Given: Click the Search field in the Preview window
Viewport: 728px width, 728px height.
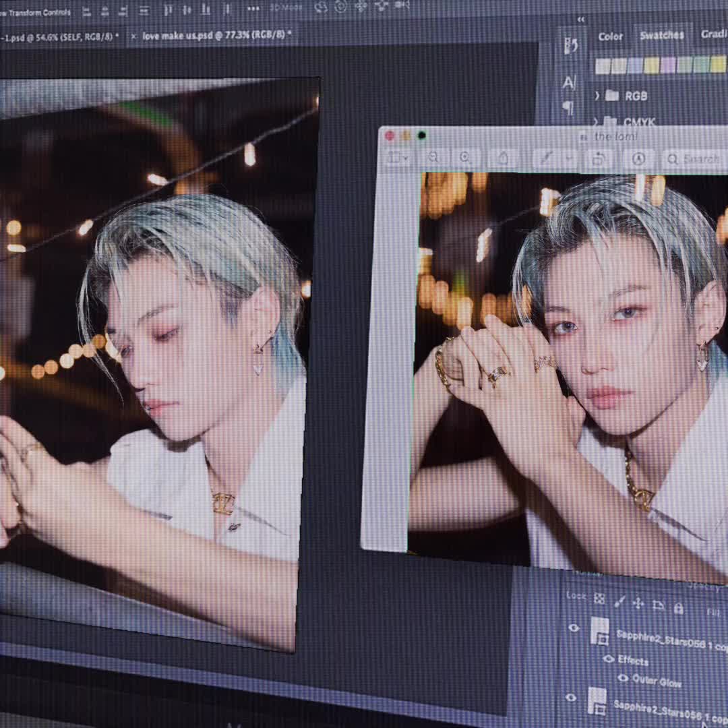Looking at the screenshot, I should [x=695, y=159].
